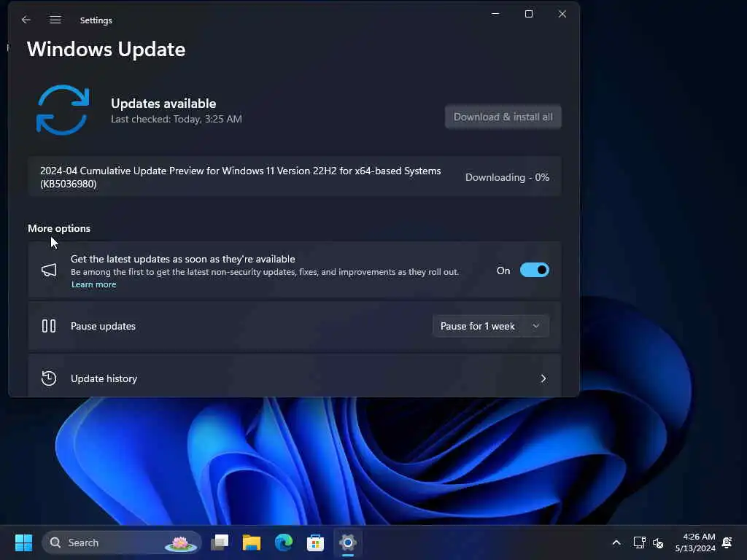Turn off Get the latest updates toggle
This screenshot has width=747, height=560.
pos(535,270)
